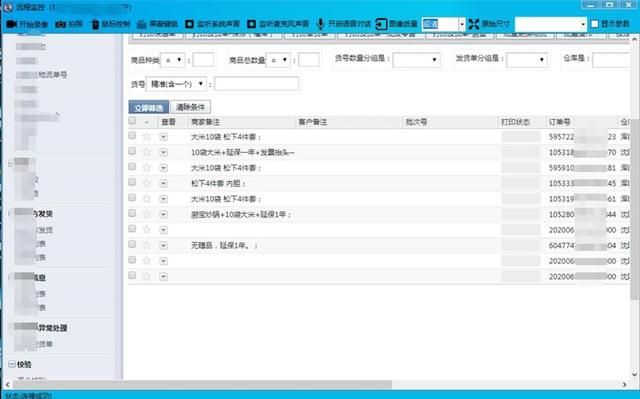The height and width of the screenshot is (399, 640).
Task: Open the 货号数量分组是 dropdown
Action: click(x=416, y=60)
